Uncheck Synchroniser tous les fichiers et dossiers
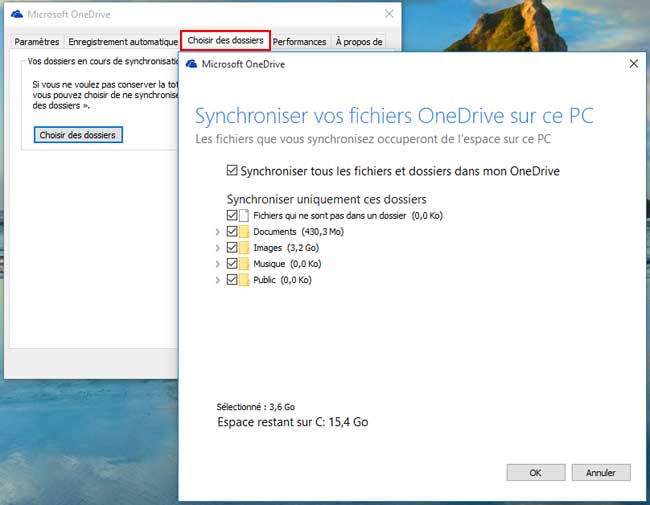Screen dimensions: 650x505 point(232,170)
